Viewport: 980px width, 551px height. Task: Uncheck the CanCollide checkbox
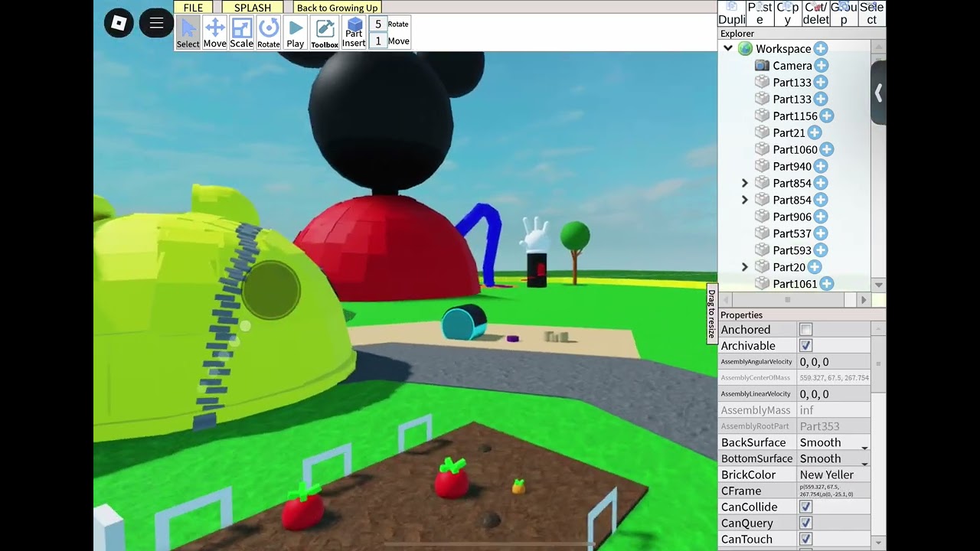(x=805, y=507)
